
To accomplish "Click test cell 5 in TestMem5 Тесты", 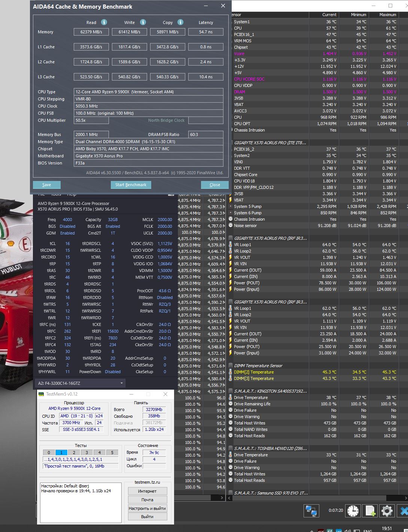I will coord(112,453).
